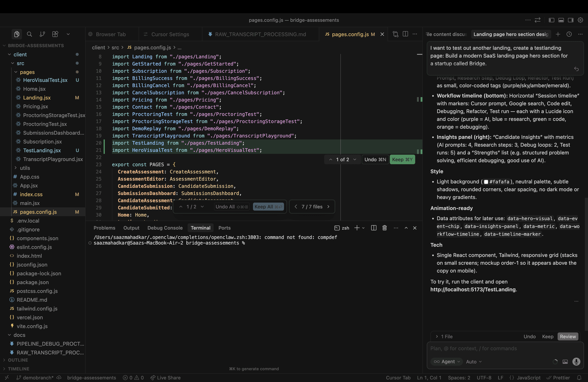Click the split editor right icon
Viewport: 588px width, 382px height.
tap(405, 34)
